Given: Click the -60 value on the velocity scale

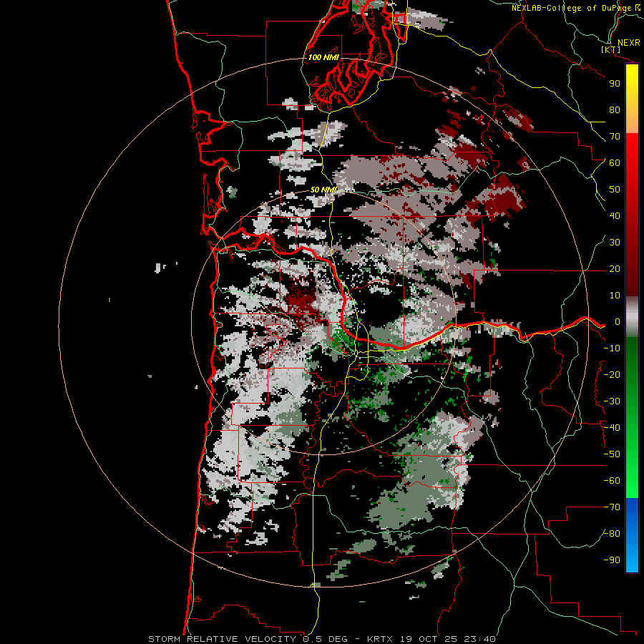Looking at the screenshot, I should 612,481.
